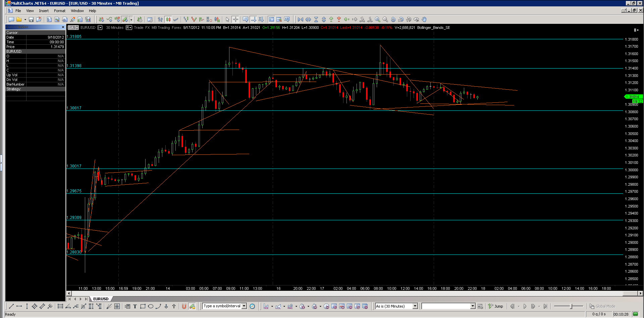This screenshot has width=644, height=318.
Task: Click in the symbol/interval input field
Action: [x=222, y=306]
